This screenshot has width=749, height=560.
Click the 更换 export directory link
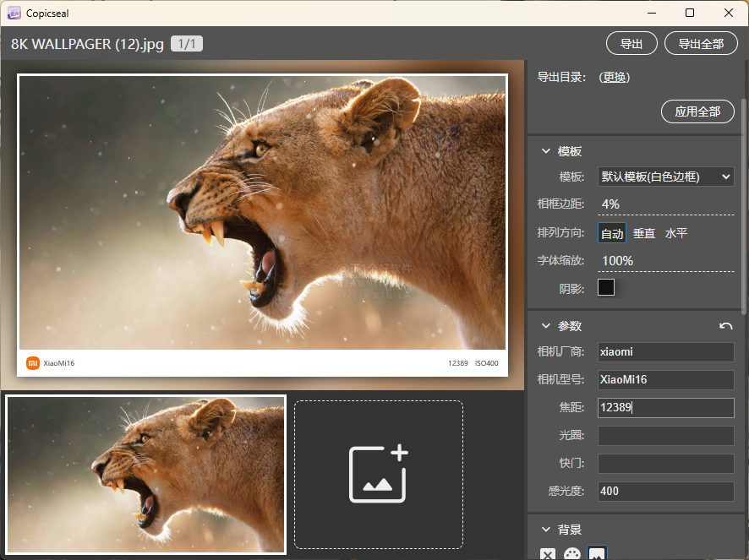(615, 77)
